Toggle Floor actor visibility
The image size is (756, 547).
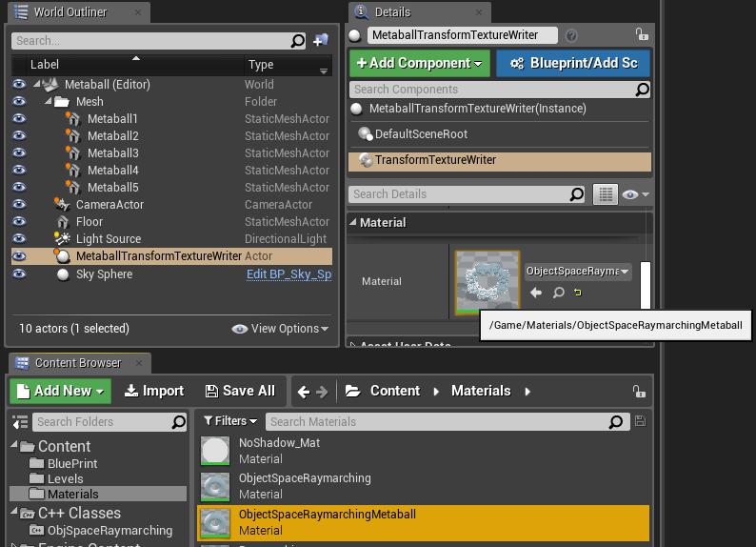(x=19, y=221)
